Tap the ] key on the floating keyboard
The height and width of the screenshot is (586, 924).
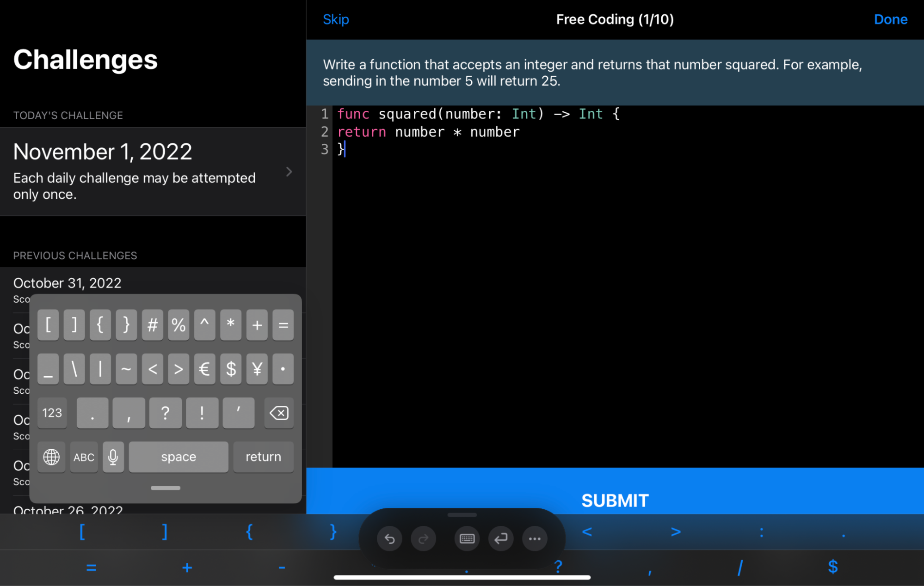(74, 325)
